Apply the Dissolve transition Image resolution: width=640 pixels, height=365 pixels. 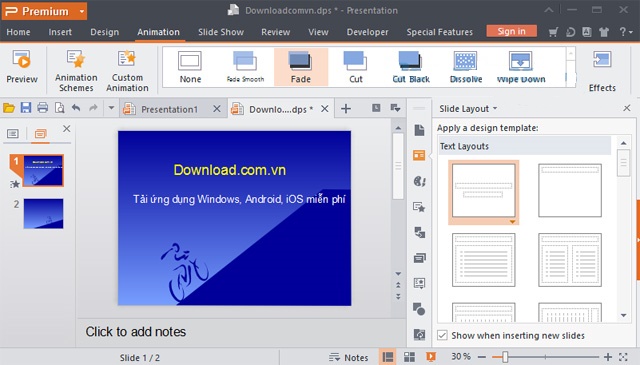[x=466, y=67]
